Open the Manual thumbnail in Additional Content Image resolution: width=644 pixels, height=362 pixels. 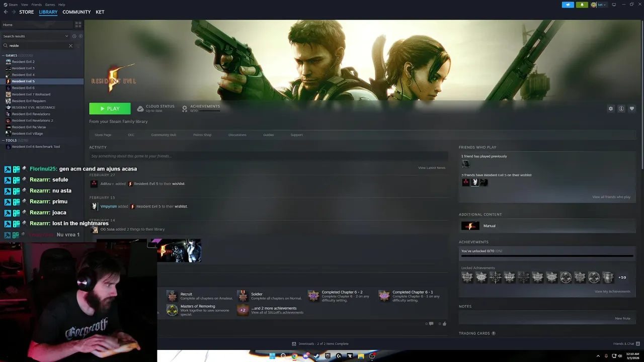pyautogui.click(x=470, y=226)
